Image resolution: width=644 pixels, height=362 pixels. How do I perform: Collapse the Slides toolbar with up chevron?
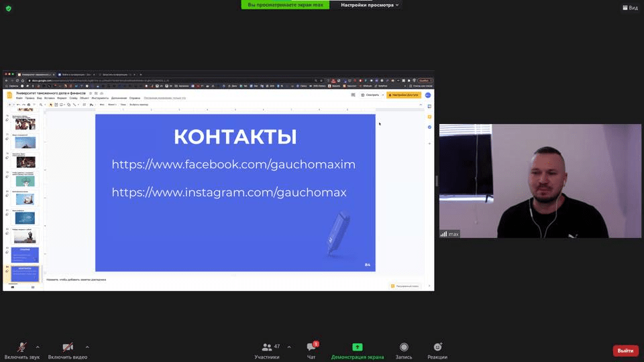(421, 105)
